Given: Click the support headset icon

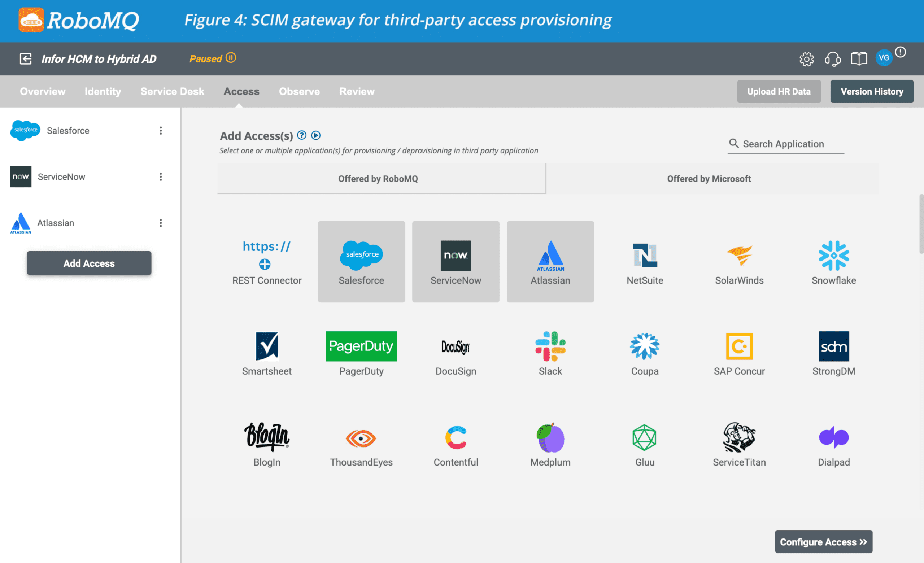Looking at the screenshot, I should tap(833, 59).
